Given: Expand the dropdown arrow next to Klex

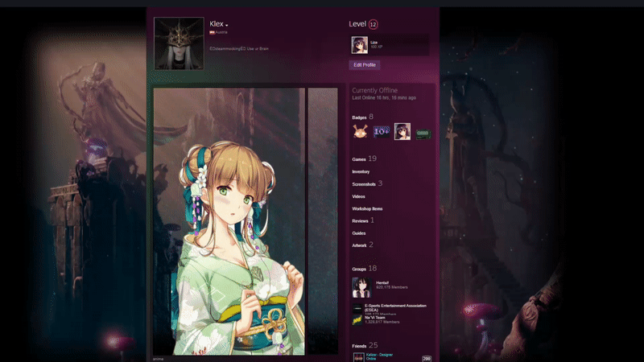Looking at the screenshot, I should [227, 26].
